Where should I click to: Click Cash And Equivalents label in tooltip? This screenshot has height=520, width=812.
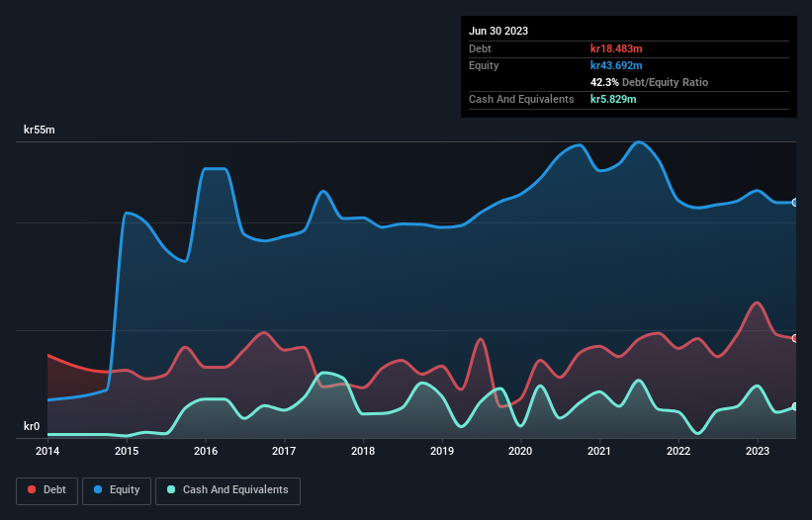pos(521,99)
